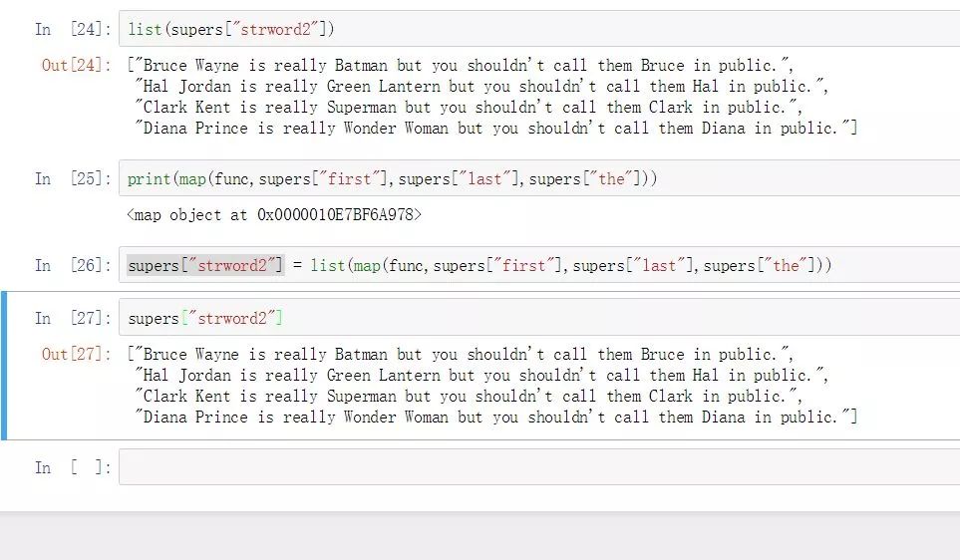Click the Clark Kent line in Out[24]

coord(469,107)
